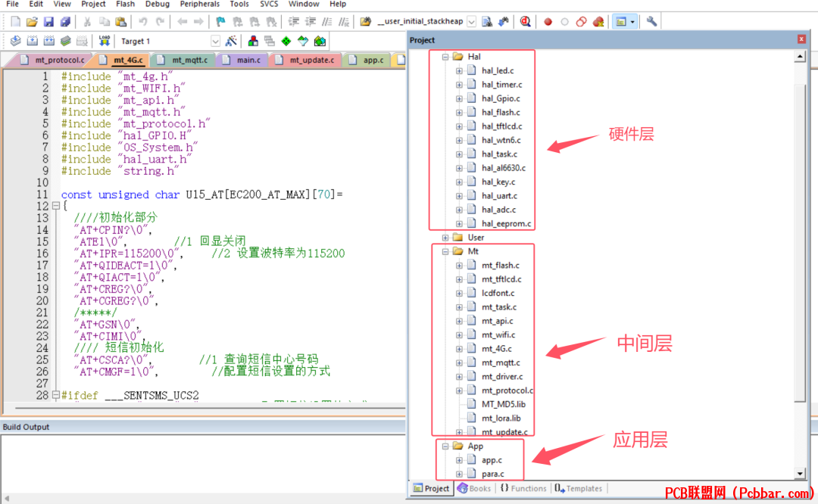Open the find text combo dropdown

(x=471, y=21)
